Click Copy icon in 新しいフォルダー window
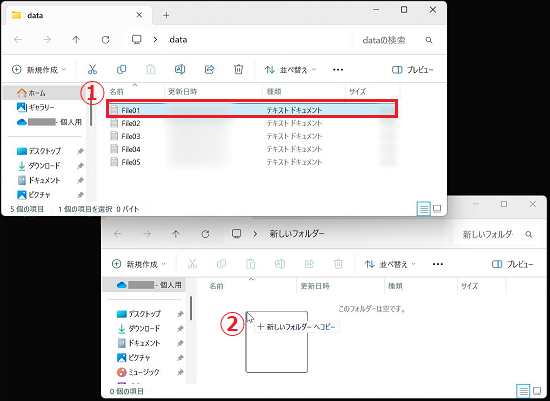This screenshot has height=401, width=550. click(x=221, y=264)
